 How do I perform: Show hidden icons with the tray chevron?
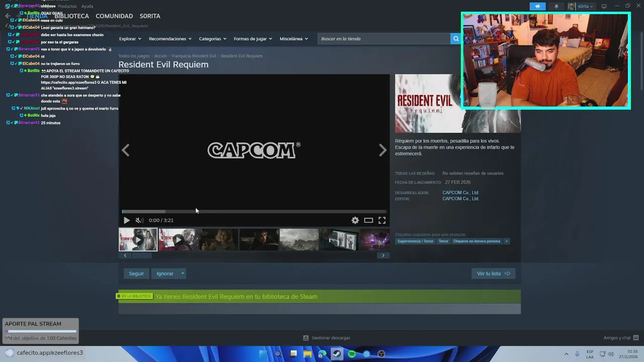567,354
